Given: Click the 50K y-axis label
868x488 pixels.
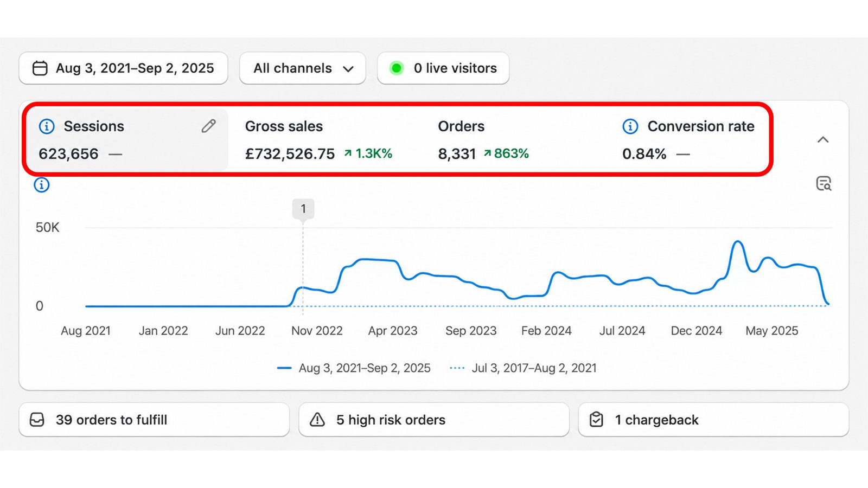Looking at the screenshot, I should tap(47, 228).
